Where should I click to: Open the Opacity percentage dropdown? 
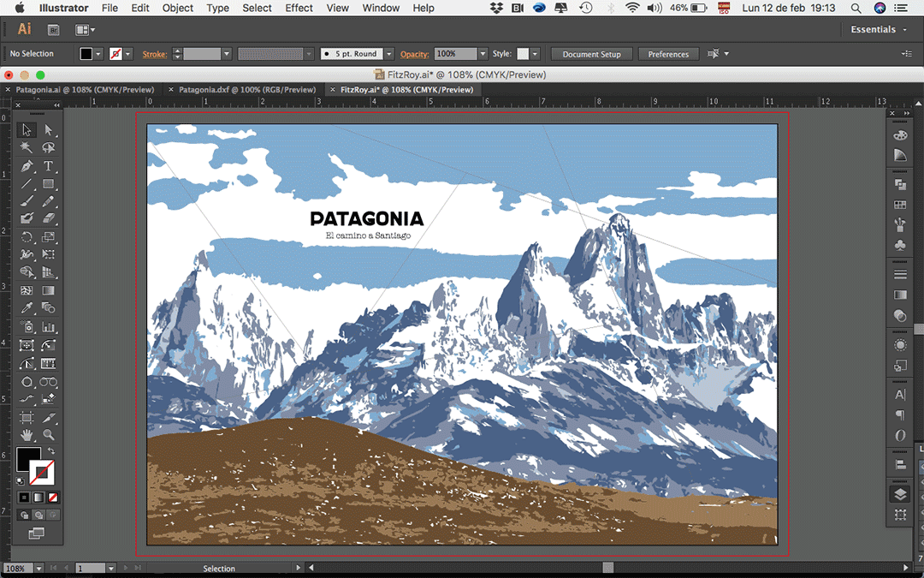tap(483, 54)
